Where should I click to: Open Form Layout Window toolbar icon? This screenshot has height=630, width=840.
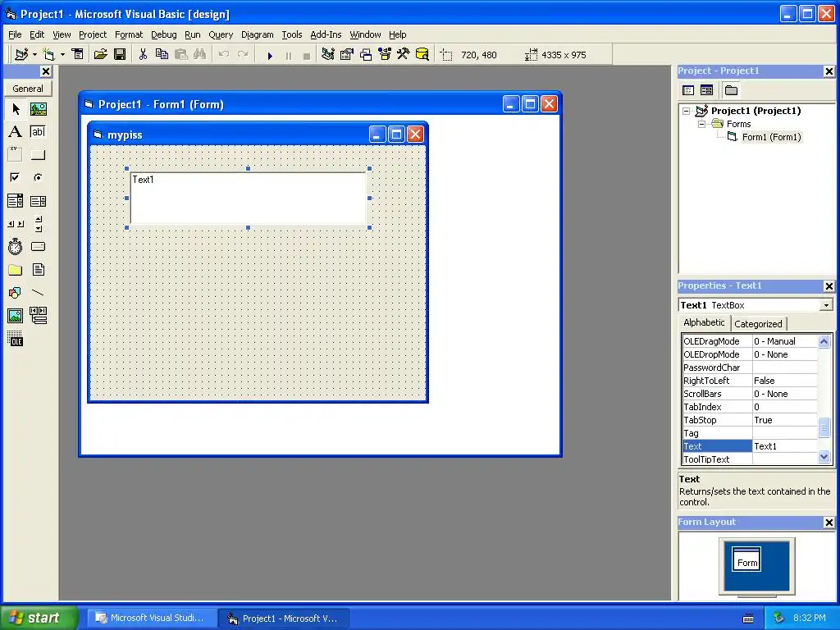coord(366,54)
